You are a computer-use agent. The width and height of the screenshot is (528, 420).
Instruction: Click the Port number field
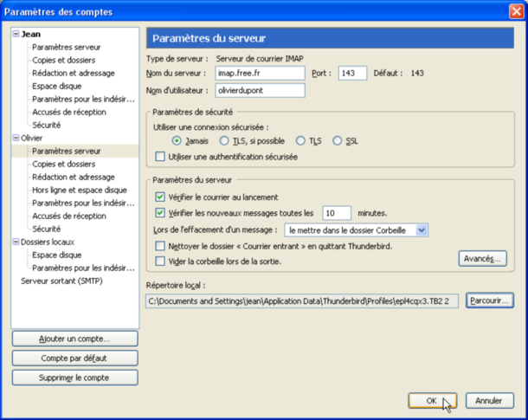click(x=351, y=74)
